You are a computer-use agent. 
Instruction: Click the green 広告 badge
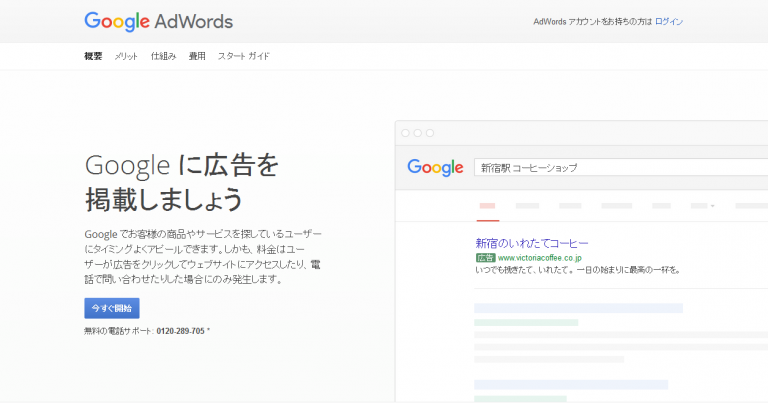(x=485, y=258)
